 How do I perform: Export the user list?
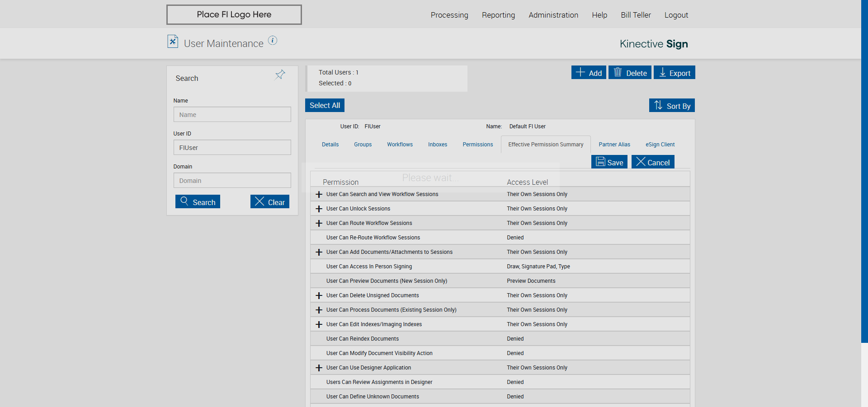(674, 73)
